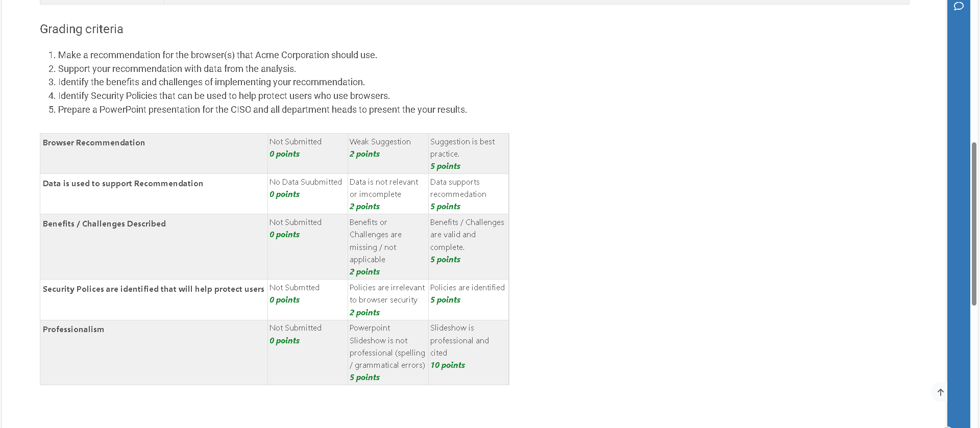Image resolution: width=980 pixels, height=428 pixels.
Task: Click the 'Professionalism' criterion row header
Action: pos(154,352)
